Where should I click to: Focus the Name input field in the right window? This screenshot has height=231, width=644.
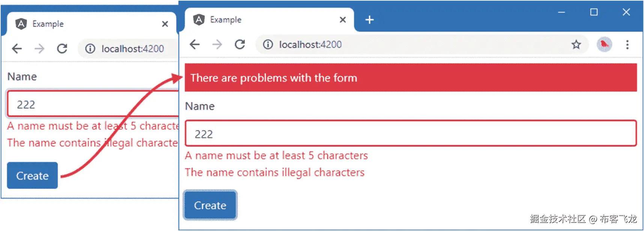point(411,133)
